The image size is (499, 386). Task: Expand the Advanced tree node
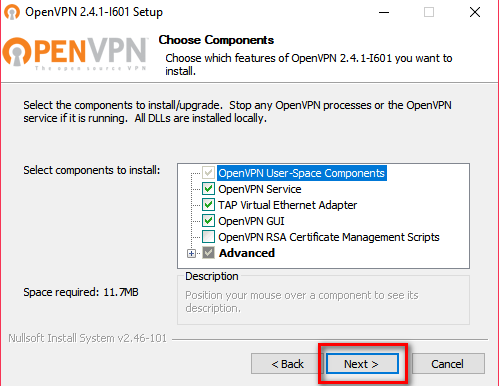[191, 253]
